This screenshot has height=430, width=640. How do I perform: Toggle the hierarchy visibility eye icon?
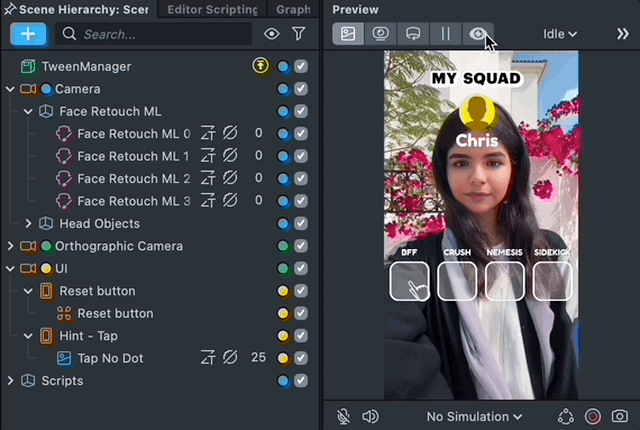tap(272, 34)
